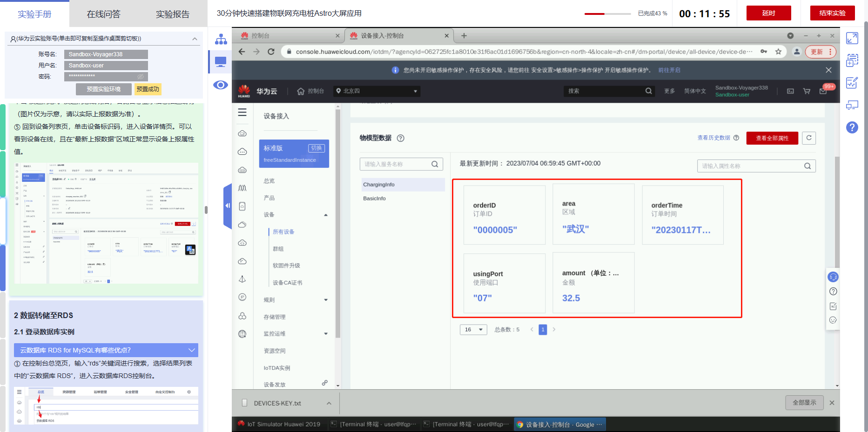Image resolution: width=868 pixels, height=432 pixels.
Task: Open 设备CA证书 in the navigation
Action: (x=287, y=283)
